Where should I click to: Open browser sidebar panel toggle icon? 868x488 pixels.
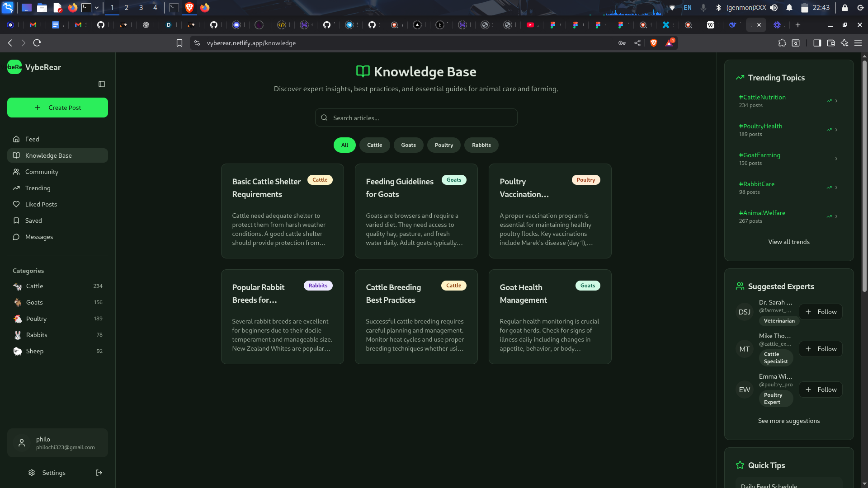point(817,43)
